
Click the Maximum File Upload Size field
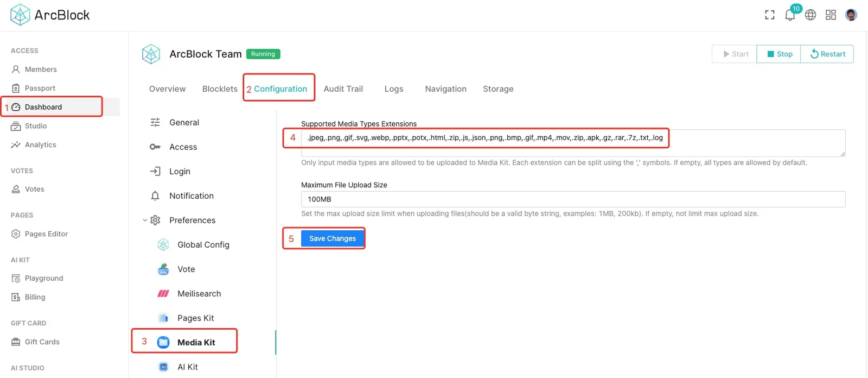click(x=573, y=199)
